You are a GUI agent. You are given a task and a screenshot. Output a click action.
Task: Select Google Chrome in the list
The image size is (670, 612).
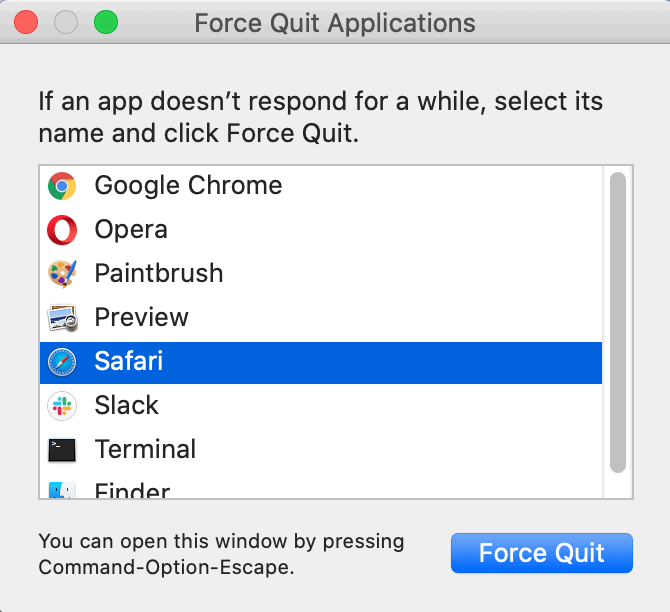pyautogui.click(x=188, y=186)
